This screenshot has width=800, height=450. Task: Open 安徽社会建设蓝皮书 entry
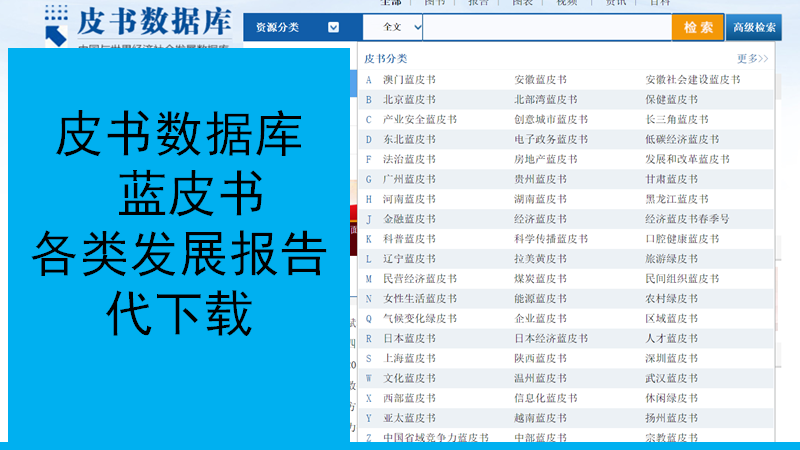coord(692,80)
